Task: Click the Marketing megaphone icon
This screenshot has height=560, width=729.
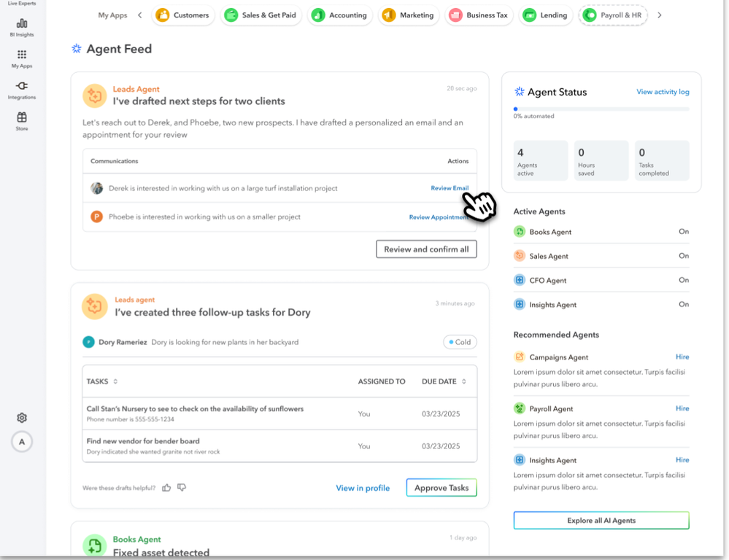Action: (389, 15)
